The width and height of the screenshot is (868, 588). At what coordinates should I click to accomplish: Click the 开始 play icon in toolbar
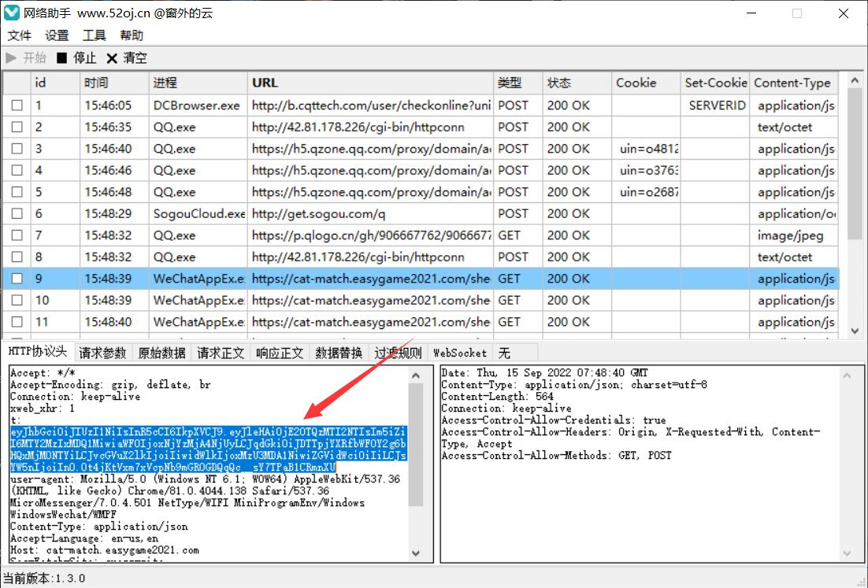click(x=11, y=58)
